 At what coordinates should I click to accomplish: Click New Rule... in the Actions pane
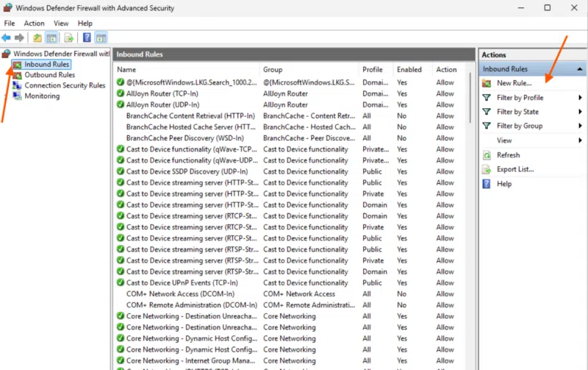(x=514, y=83)
